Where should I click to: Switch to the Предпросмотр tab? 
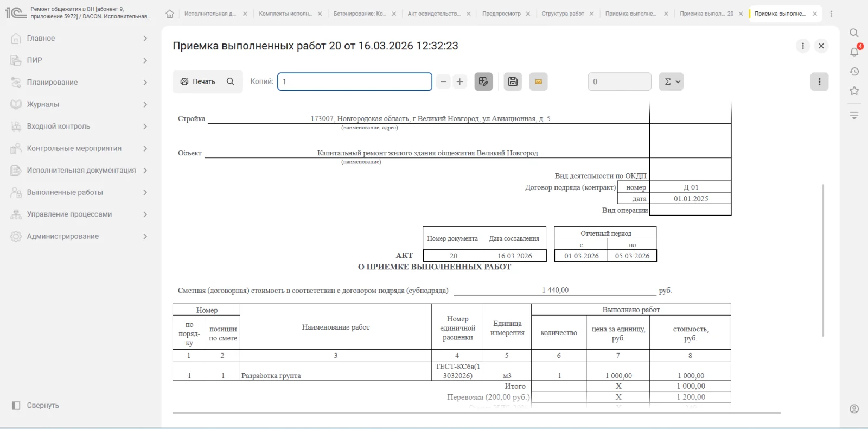(501, 14)
